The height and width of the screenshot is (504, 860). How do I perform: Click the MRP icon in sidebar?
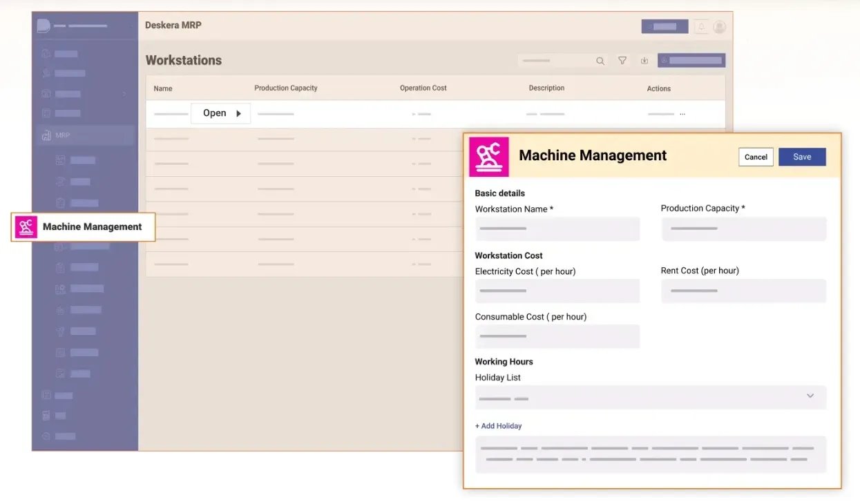(x=46, y=135)
